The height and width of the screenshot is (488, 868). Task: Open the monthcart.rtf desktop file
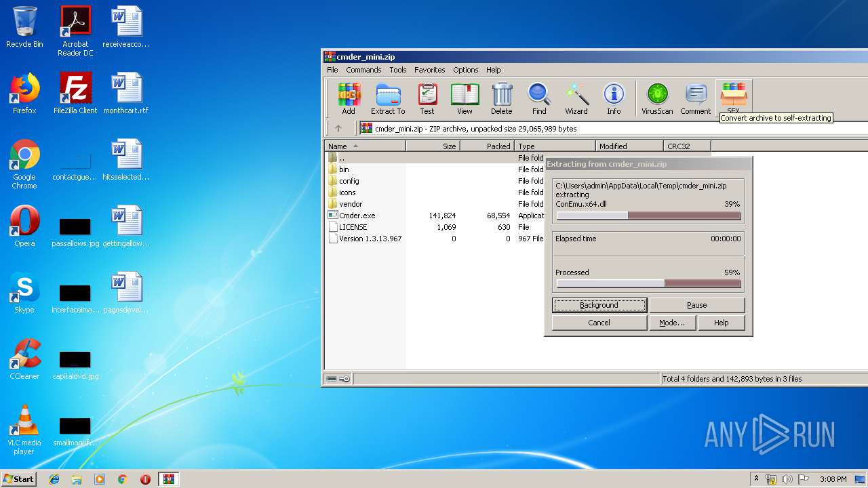[x=126, y=94]
